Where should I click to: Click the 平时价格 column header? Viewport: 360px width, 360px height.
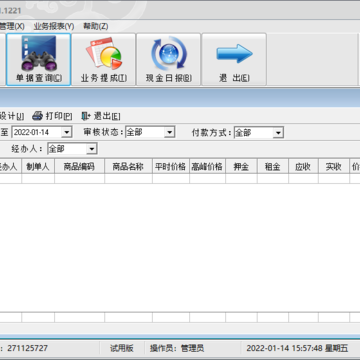(x=171, y=167)
